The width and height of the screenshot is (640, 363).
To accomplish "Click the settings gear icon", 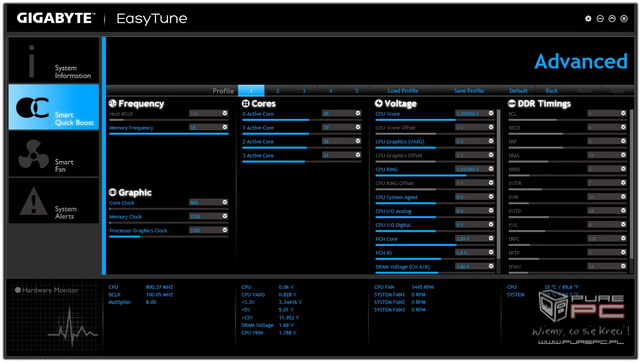I will 588,18.
